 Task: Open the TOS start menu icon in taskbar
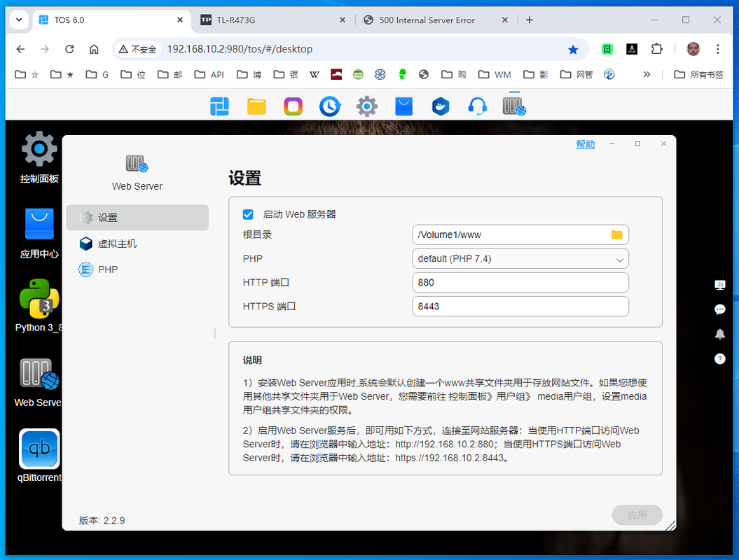pyautogui.click(x=220, y=106)
